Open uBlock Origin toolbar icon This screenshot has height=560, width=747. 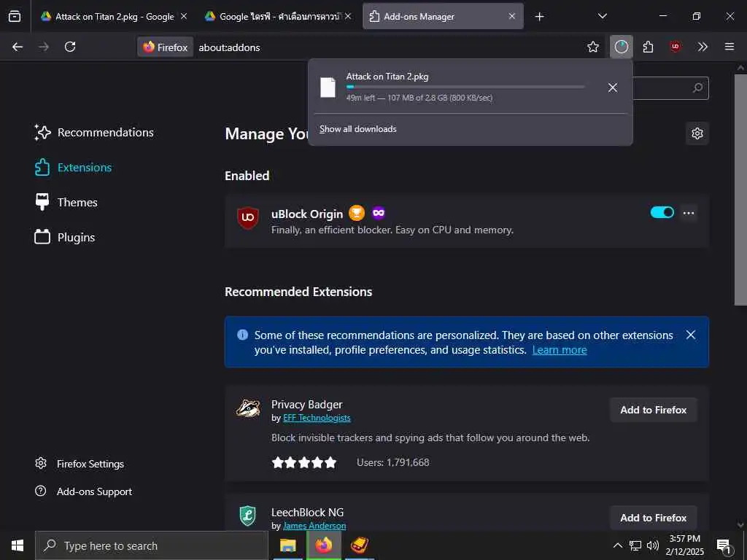click(675, 47)
